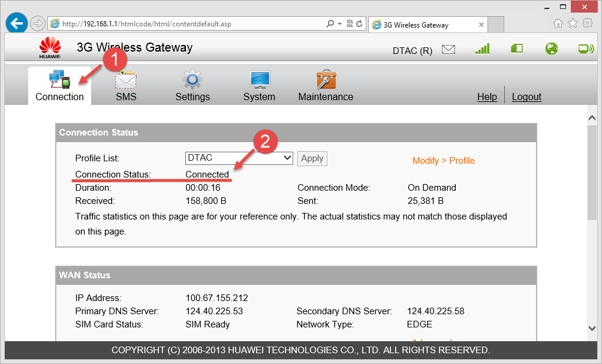
Task: Select the sent value 25,381 B
Action: pos(425,201)
